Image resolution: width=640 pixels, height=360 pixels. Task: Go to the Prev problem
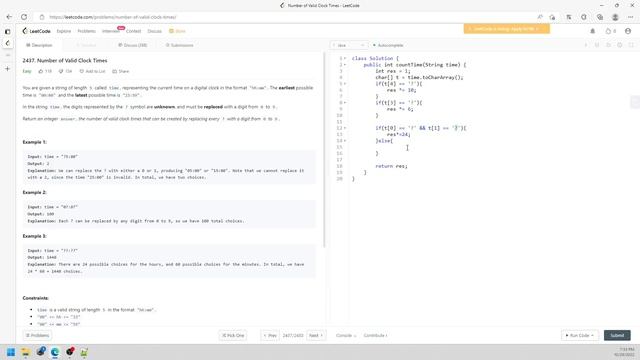coord(270,336)
